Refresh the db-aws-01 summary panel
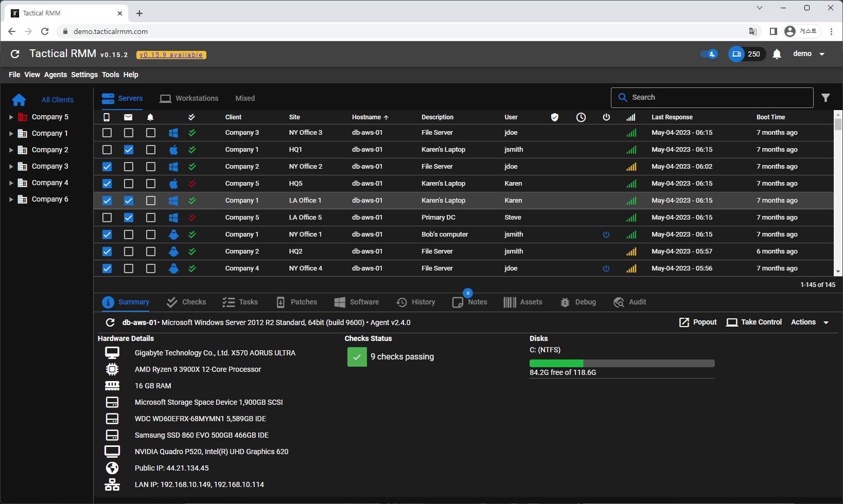 coord(110,322)
